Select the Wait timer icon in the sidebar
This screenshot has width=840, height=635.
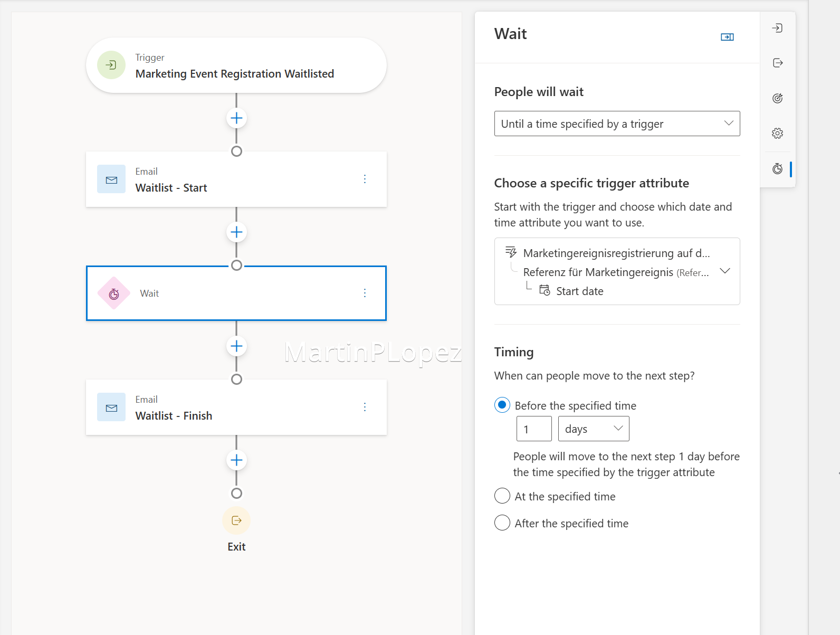[777, 169]
